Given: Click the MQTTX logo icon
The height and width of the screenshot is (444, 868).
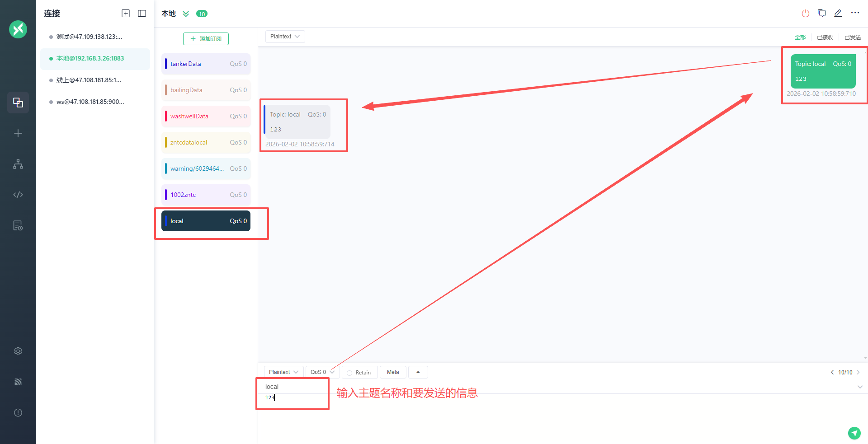Looking at the screenshot, I should 18,29.
